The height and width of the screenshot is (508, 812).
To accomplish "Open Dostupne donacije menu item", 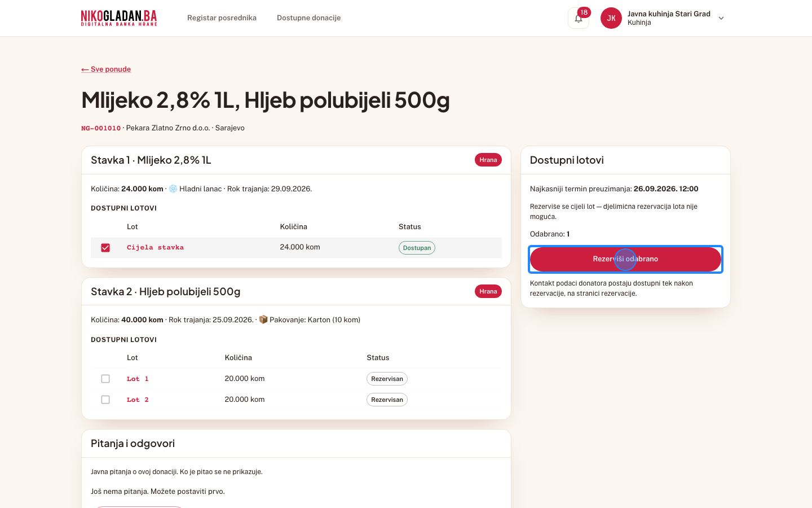I will (x=308, y=18).
